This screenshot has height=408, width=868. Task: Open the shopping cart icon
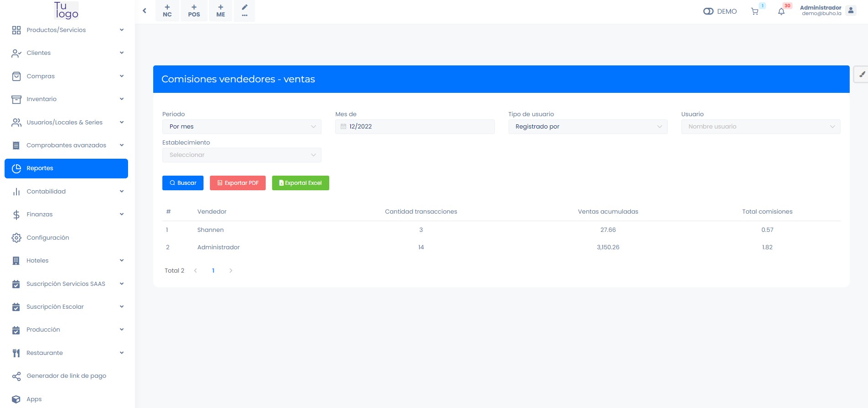tap(755, 11)
